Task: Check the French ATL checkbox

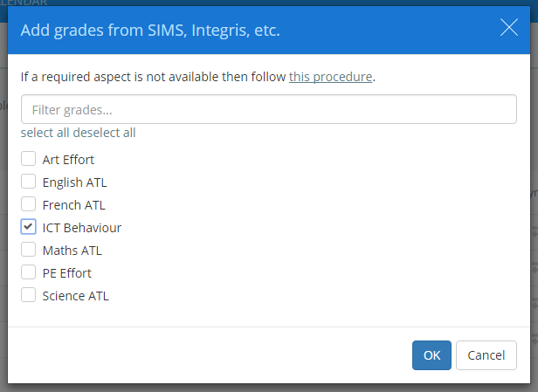Action: tap(28, 204)
